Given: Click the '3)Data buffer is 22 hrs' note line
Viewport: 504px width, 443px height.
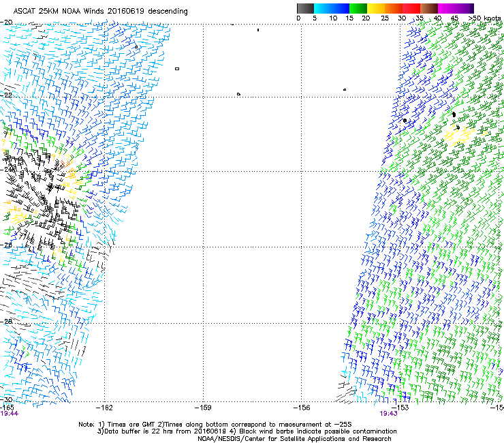Looking at the screenshot, I should [247, 431].
